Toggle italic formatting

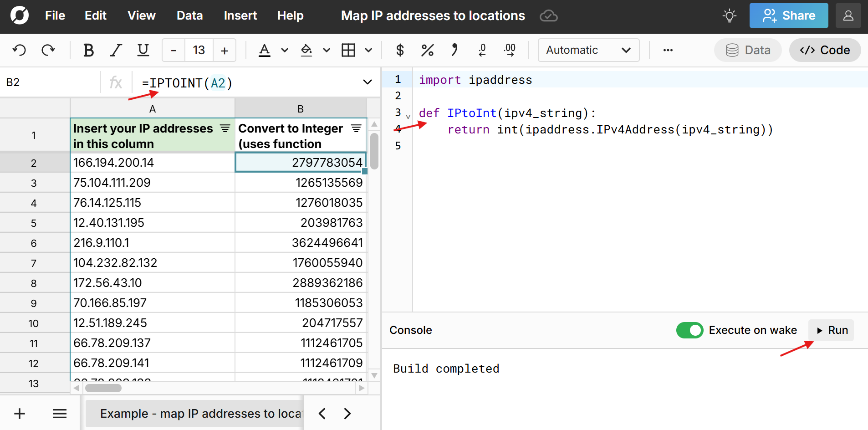[116, 50]
